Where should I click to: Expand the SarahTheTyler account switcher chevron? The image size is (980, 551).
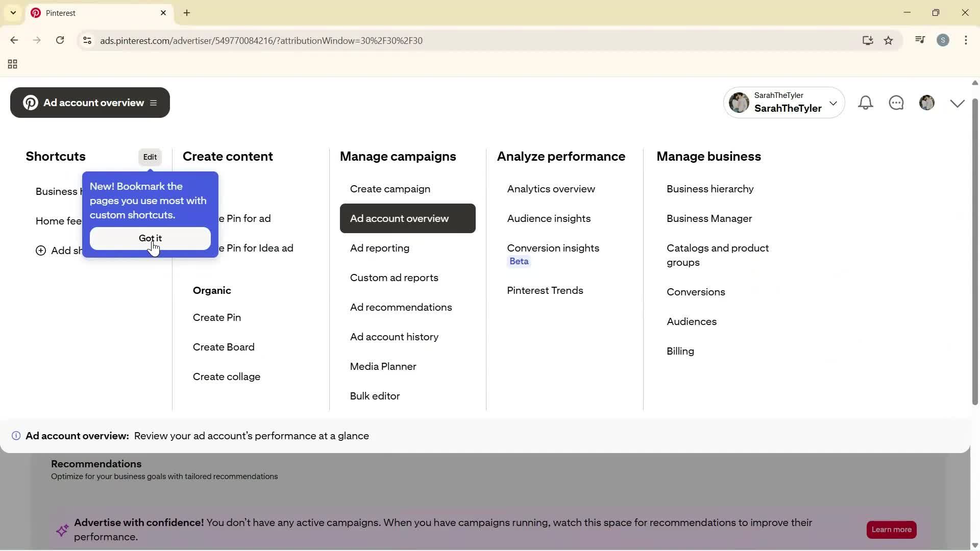834,103
